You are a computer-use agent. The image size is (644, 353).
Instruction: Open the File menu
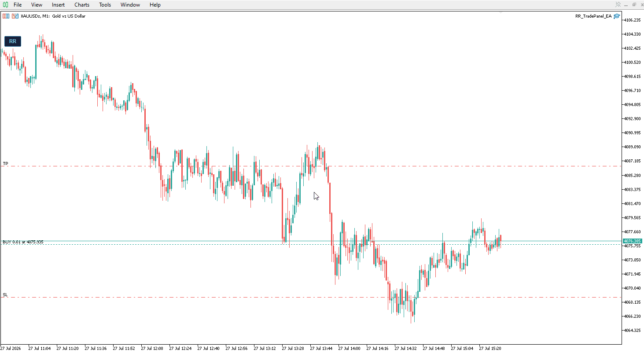[18, 5]
